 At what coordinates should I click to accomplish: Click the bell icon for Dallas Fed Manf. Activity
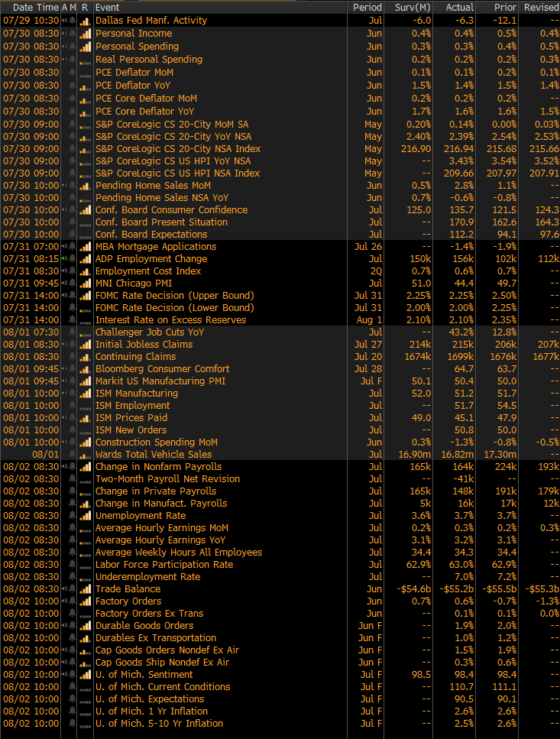pyautogui.click(x=73, y=21)
